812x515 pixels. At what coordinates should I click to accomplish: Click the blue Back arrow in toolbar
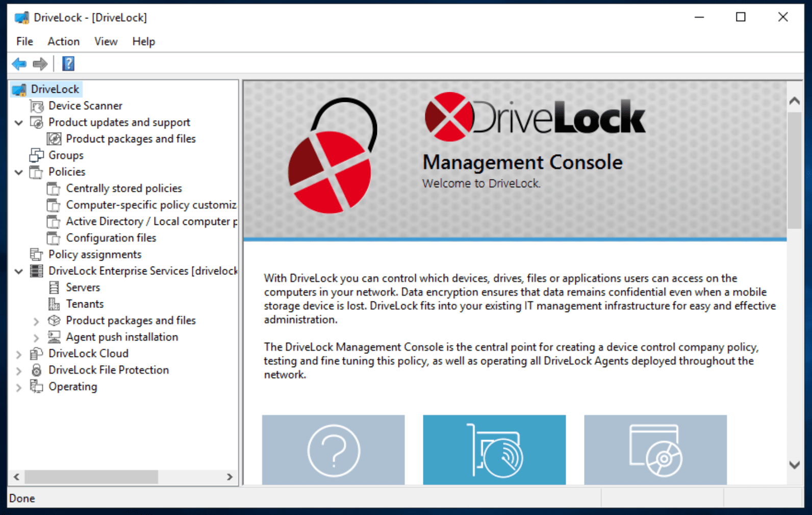[x=19, y=64]
